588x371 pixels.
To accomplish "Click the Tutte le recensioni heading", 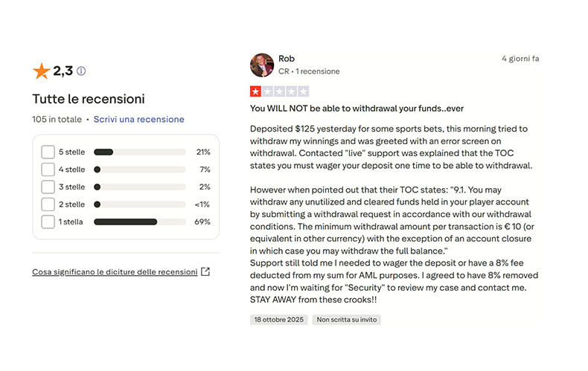I will click(x=89, y=99).
